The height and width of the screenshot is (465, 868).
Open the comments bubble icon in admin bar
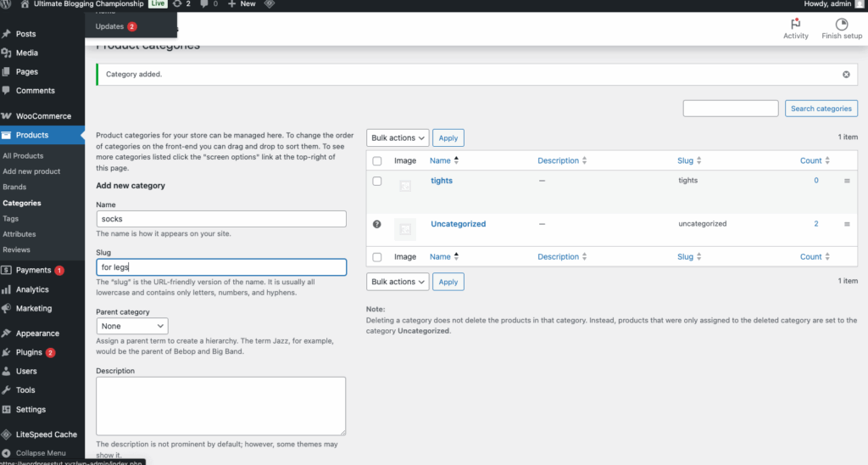pyautogui.click(x=203, y=3)
